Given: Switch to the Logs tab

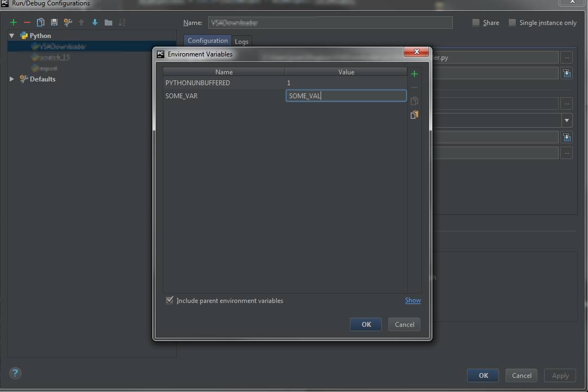Looking at the screenshot, I should [x=241, y=41].
